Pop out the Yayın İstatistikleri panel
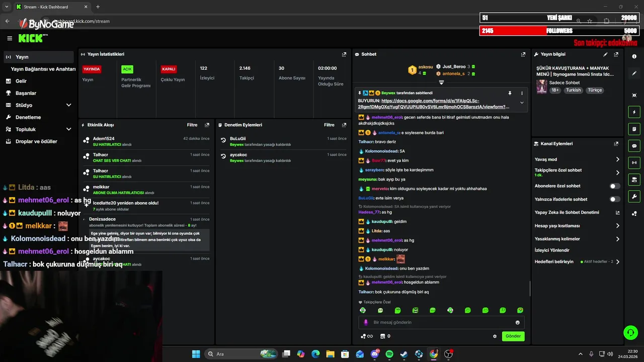 coord(344,54)
